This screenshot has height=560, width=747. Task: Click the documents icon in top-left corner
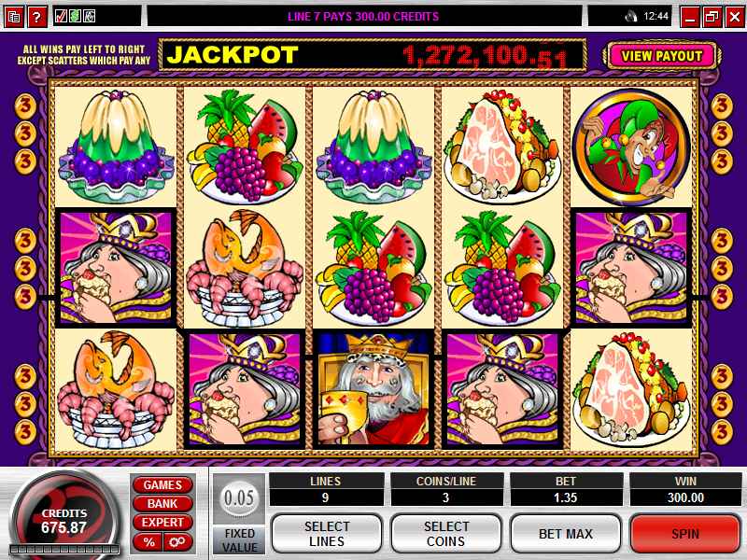tap(14, 17)
